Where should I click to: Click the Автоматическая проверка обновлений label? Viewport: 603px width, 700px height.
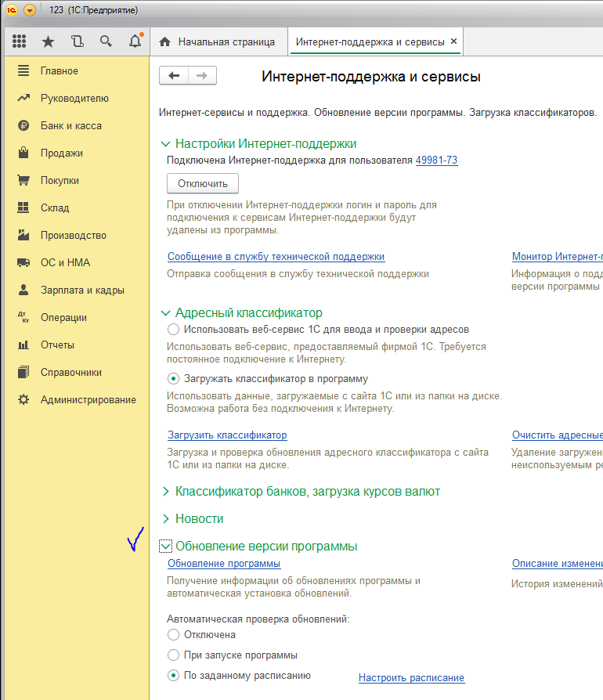[x=258, y=619]
